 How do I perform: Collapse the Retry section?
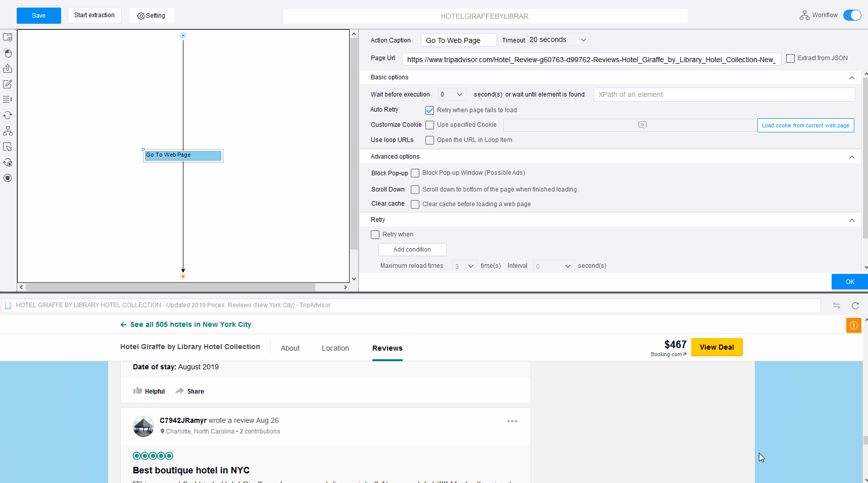click(x=852, y=220)
